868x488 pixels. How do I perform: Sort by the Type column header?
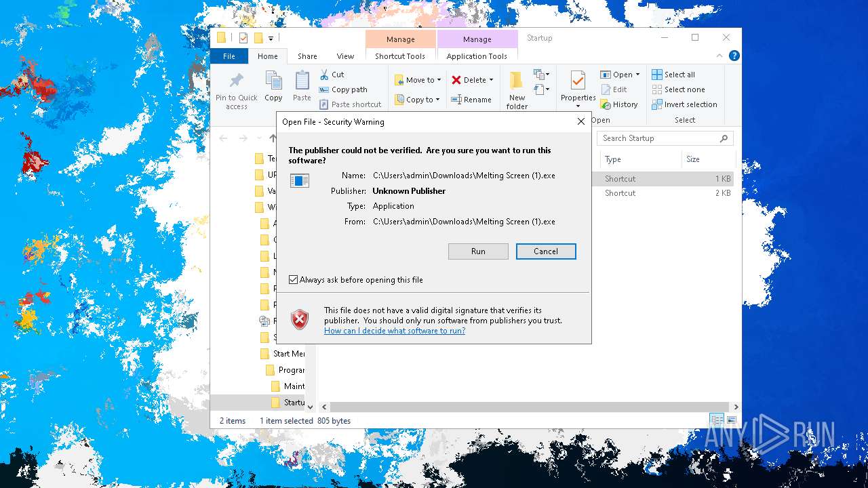coord(641,159)
